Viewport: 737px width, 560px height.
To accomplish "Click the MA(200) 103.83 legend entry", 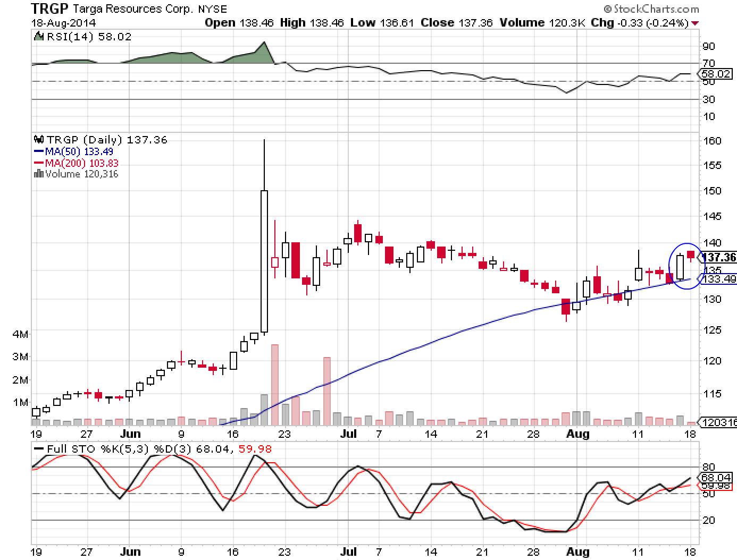I will pos(77,163).
